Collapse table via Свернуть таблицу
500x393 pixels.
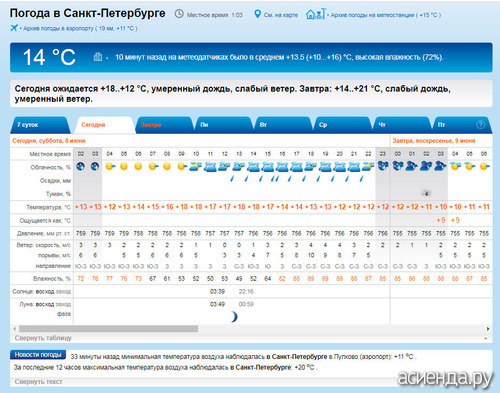[x=43, y=338]
